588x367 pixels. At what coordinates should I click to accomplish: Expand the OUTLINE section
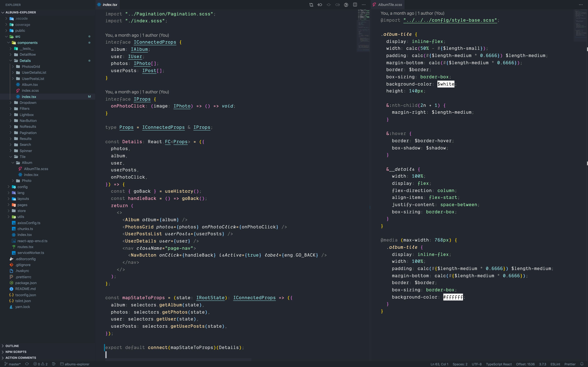12,346
